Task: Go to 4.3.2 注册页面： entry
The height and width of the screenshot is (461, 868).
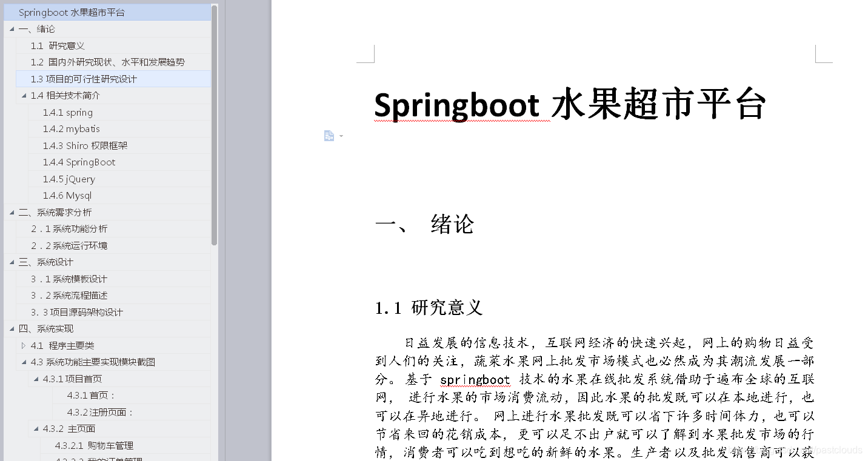Action: coord(132,412)
